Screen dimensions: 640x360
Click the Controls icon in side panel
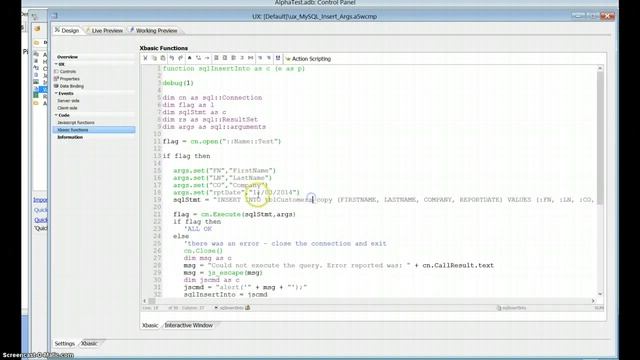click(x=56, y=71)
